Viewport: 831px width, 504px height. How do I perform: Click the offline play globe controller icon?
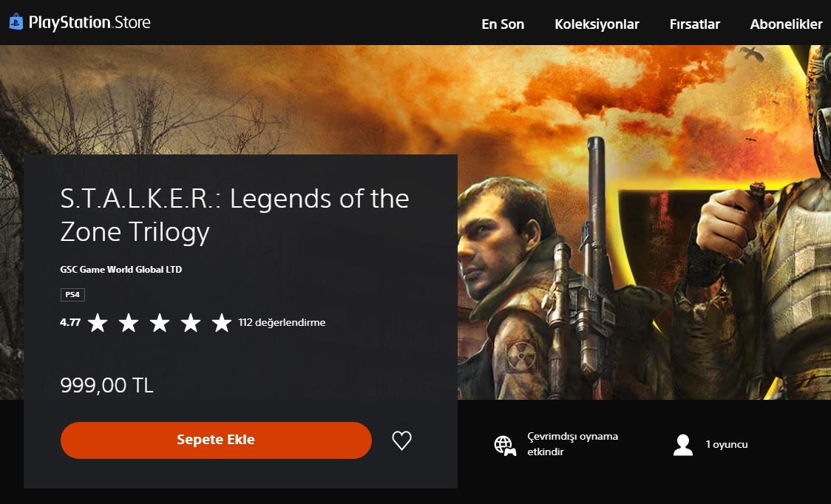(505, 446)
